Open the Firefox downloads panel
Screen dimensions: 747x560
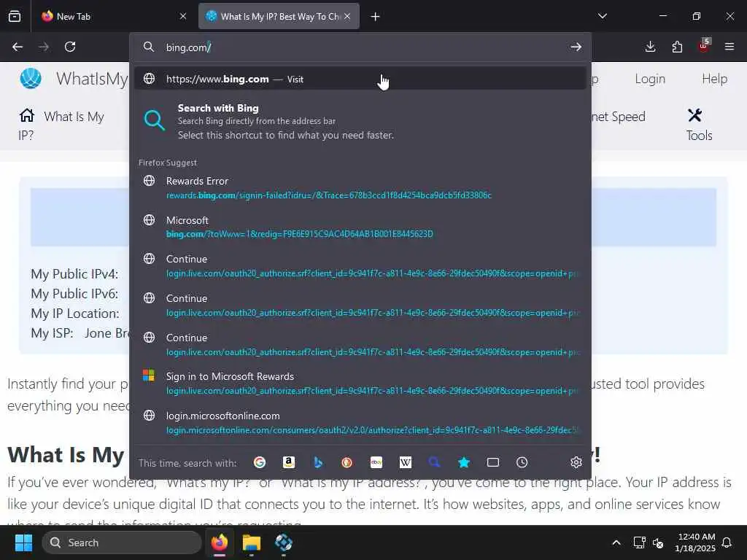tap(650, 47)
